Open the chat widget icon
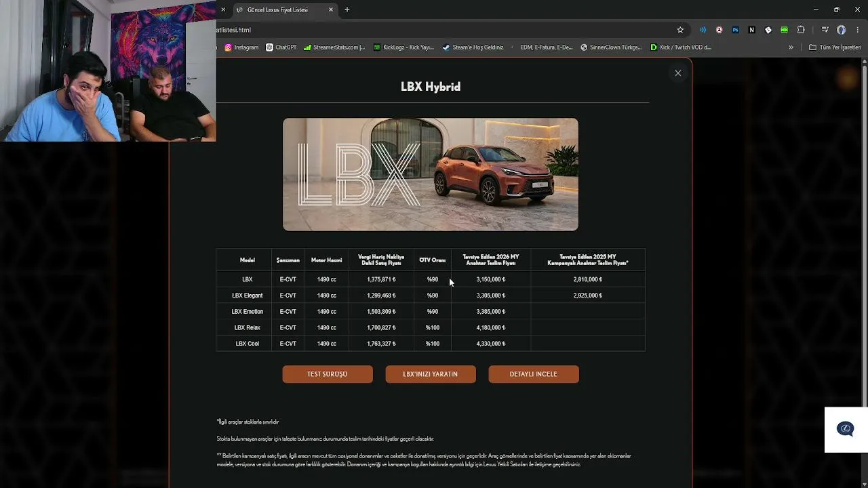 pyautogui.click(x=846, y=428)
